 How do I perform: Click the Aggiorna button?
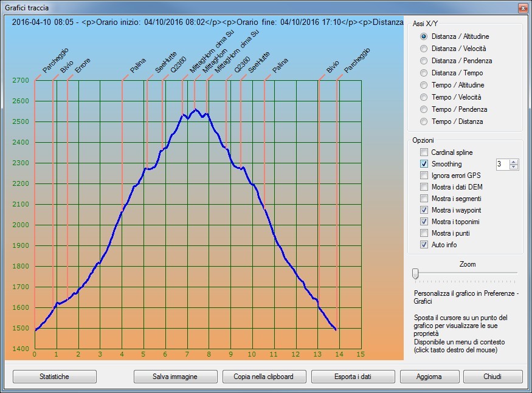(x=429, y=377)
